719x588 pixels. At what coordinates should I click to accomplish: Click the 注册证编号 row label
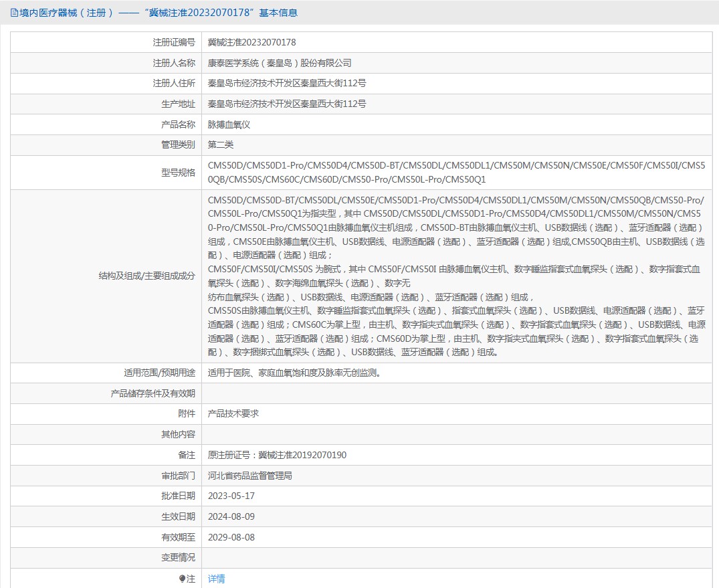coord(174,42)
